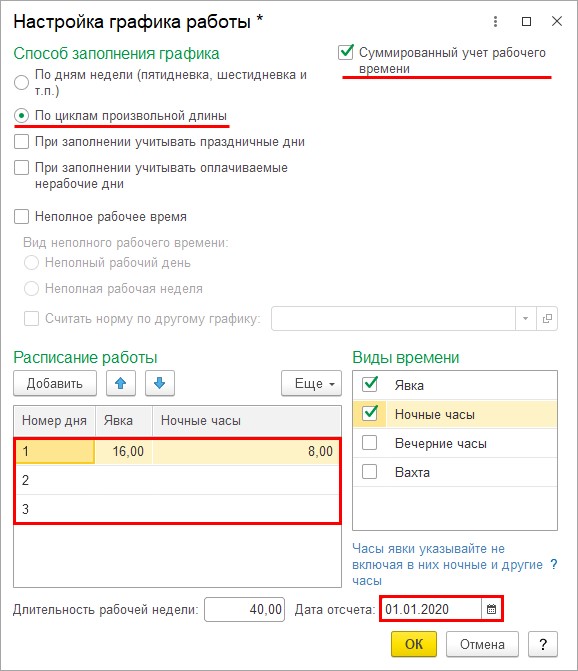This screenshot has width=578, height=671.
Task: Click blue question mark hint icon
Action: coord(554,564)
